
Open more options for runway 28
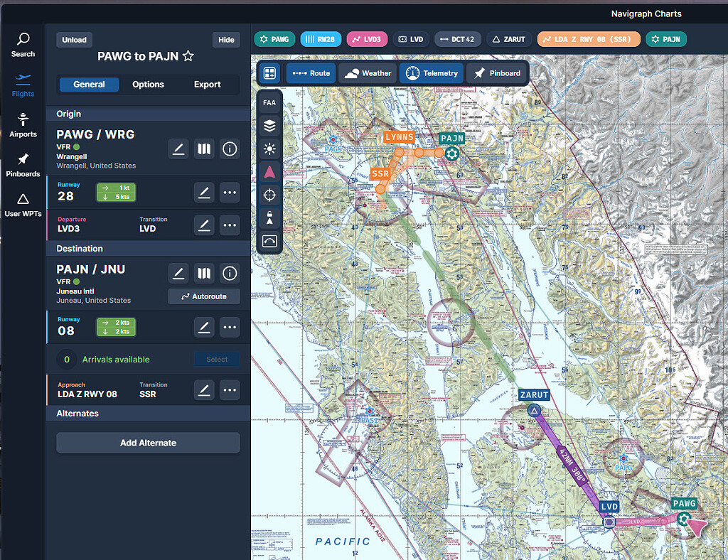(230, 192)
